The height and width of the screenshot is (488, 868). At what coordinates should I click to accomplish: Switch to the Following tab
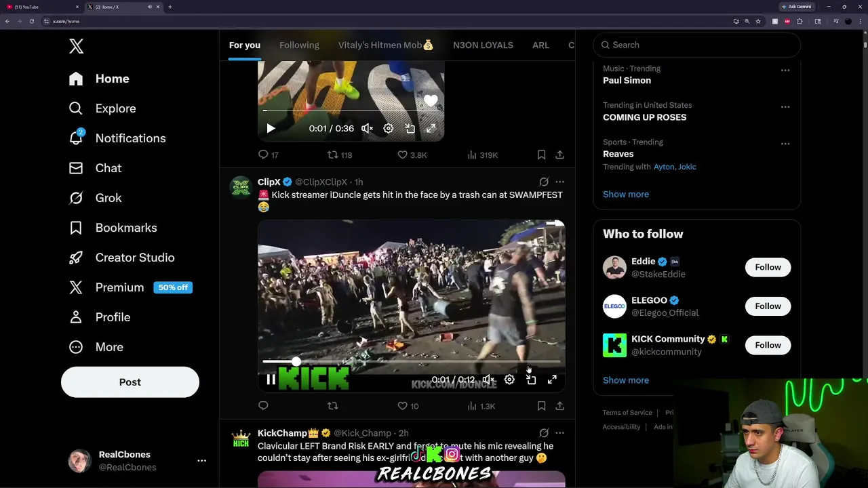(299, 45)
